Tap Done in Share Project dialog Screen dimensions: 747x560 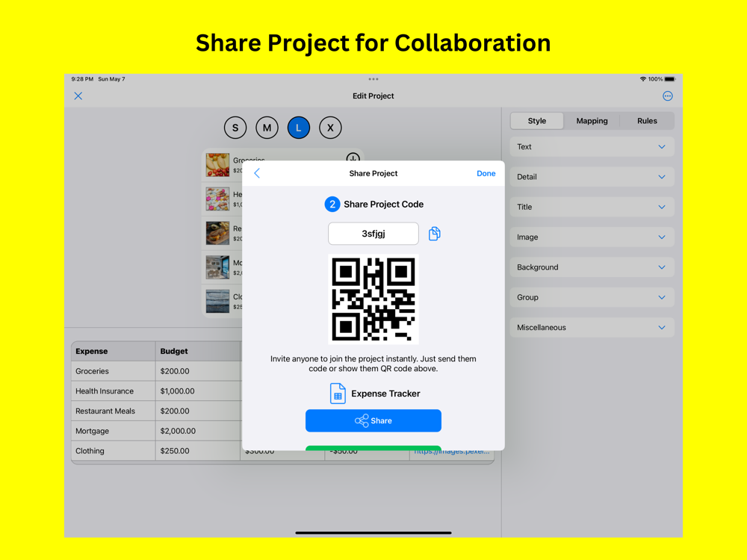(486, 173)
